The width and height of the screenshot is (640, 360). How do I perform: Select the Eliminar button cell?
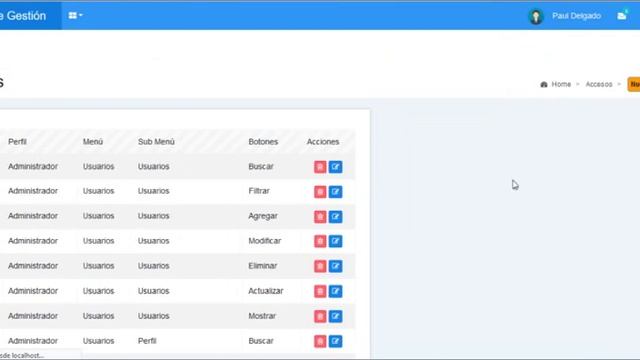click(262, 266)
